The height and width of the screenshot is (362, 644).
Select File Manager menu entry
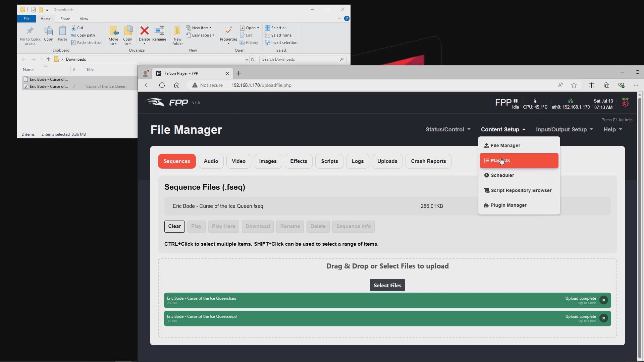519,145
